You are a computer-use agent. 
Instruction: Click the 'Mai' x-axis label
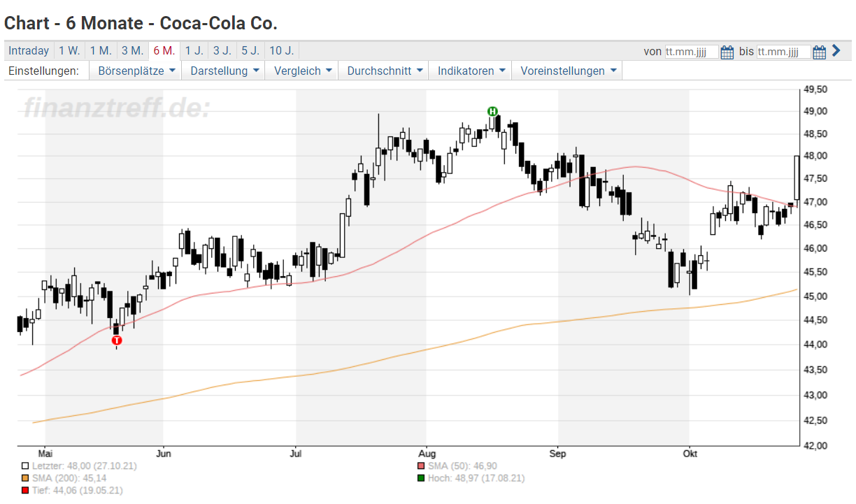click(x=45, y=452)
